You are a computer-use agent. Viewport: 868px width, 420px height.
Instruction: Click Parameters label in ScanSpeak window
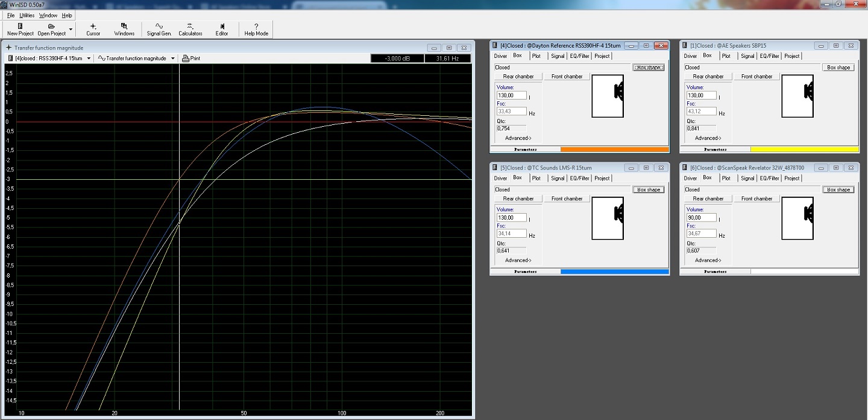tap(715, 272)
